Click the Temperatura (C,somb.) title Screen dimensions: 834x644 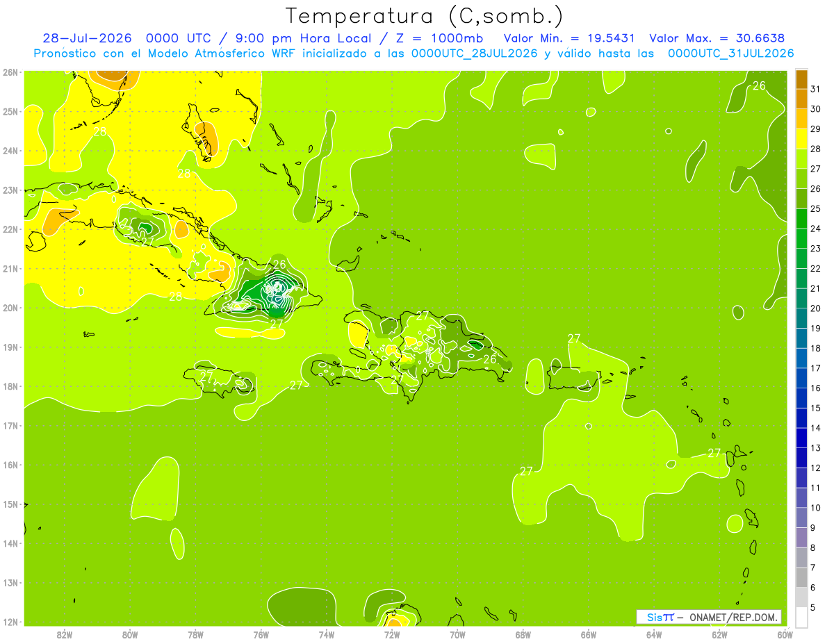click(x=425, y=15)
